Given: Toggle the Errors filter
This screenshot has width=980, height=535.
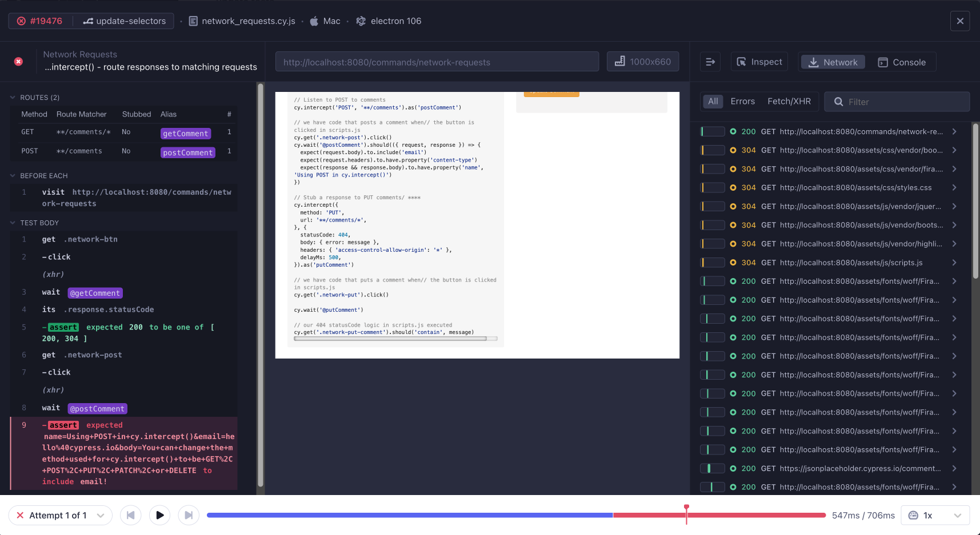Looking at the screenshot, I should click(x=742, y=101).
